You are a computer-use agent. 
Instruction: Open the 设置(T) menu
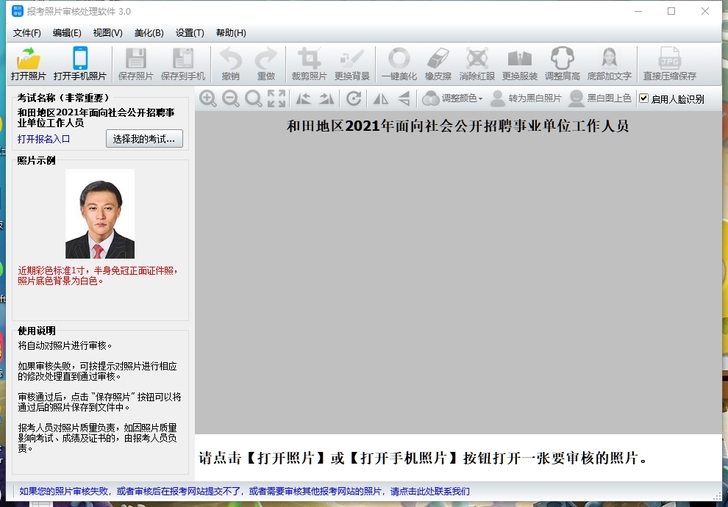pos(190,33)
